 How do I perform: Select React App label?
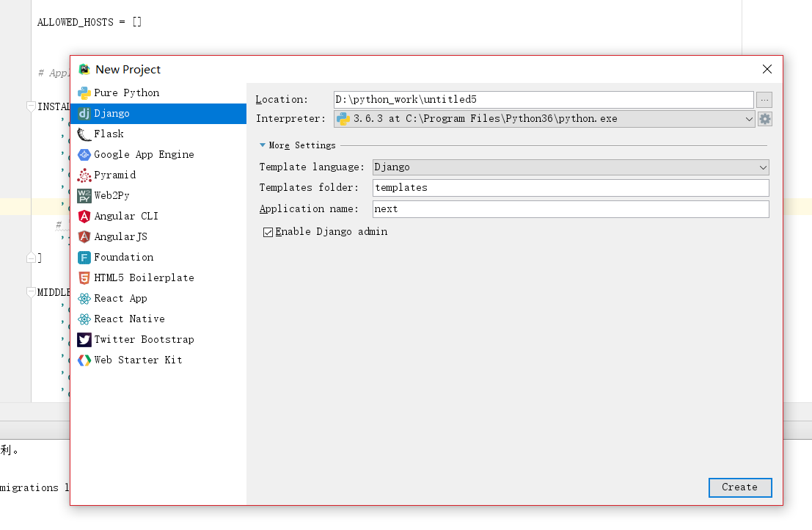tap(120, 299)
